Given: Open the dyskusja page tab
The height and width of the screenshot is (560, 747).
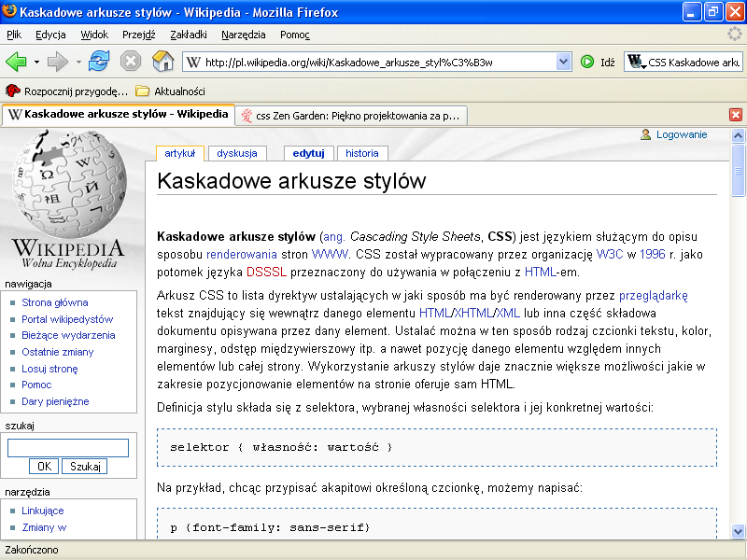Looking at the screenshot, I should coord(237,153).
